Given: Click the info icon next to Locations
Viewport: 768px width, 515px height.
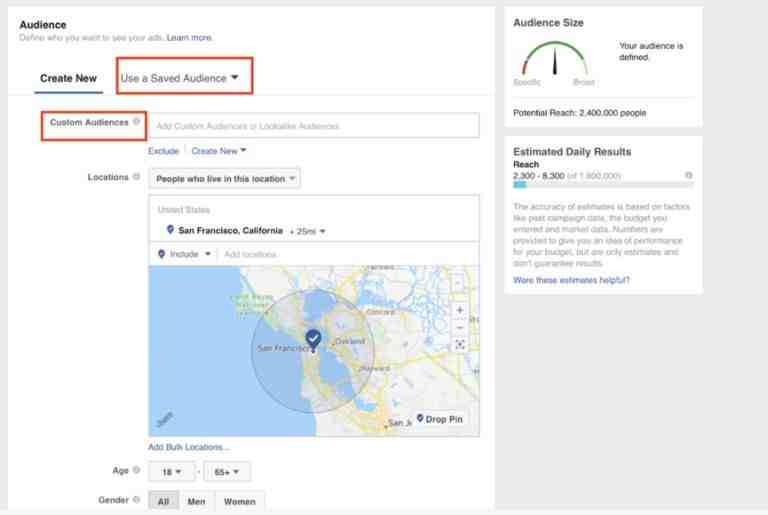Looking at the screenshot, I should click(137, 176).
